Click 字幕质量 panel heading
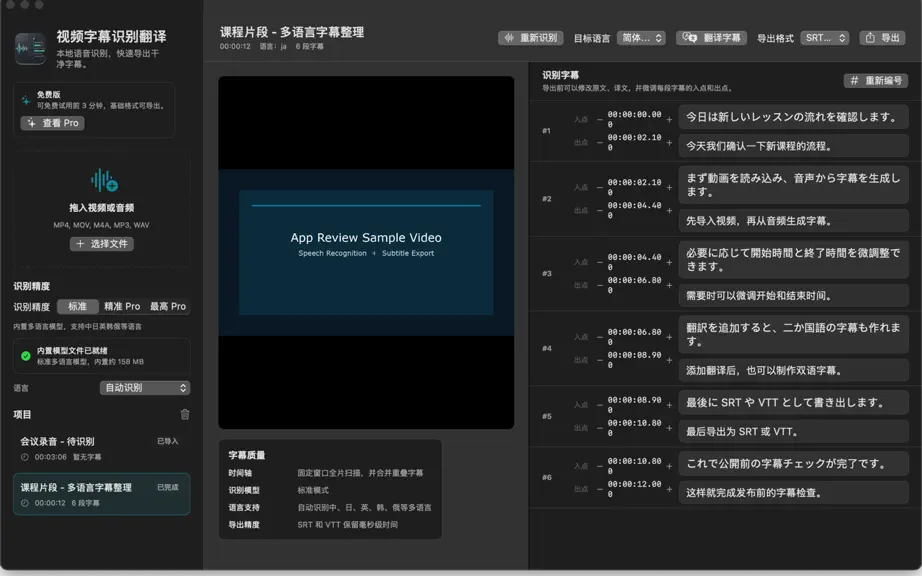The height and width of the screenshot is (576, 922). pos(246,455)
